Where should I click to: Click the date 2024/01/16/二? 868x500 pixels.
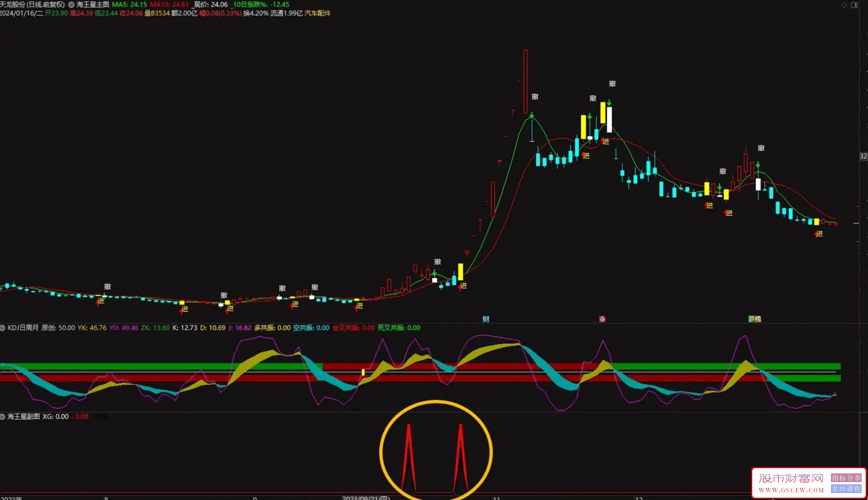pyautogui.click(x=21, y=13)
